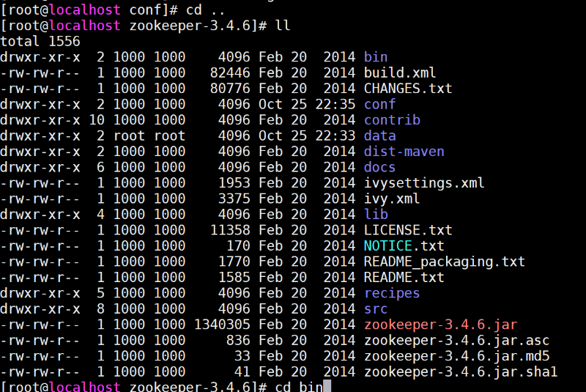Click the LICENSE.txt file name
The height and width of the screenshot is (392, 586).
tap(408, 230)
